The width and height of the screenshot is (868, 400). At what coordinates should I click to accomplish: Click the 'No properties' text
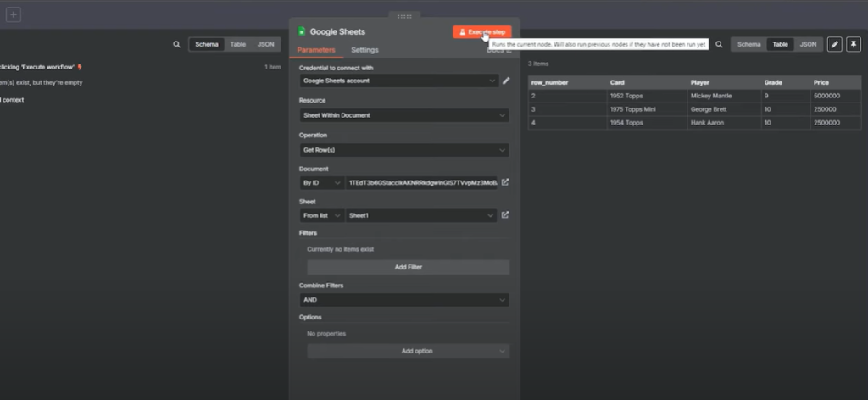click(326, 334)
